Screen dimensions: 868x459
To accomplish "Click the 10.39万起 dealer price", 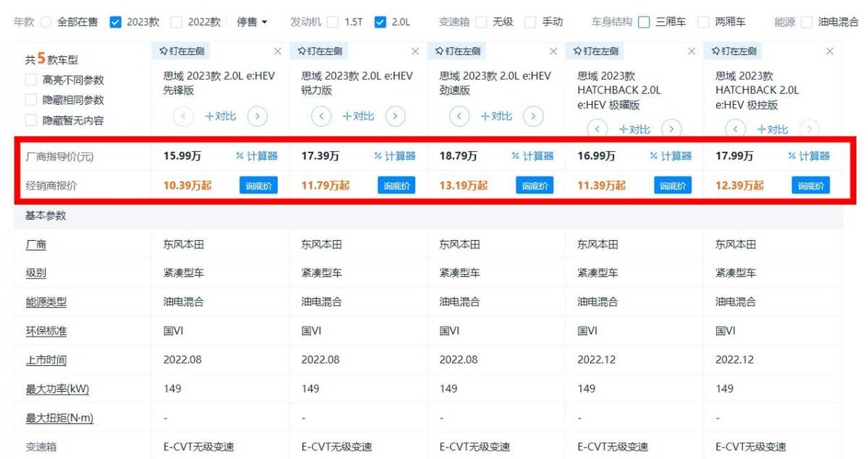I will (x=187, y=186).
